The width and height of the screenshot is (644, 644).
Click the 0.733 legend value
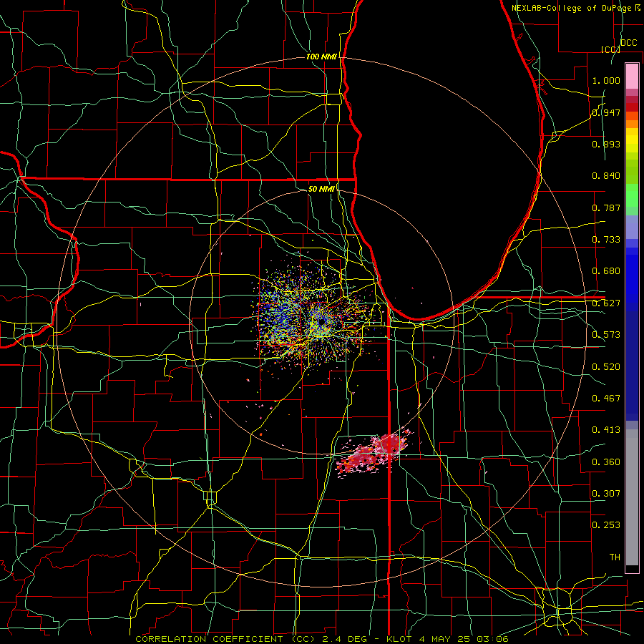[x=606, y=240]
